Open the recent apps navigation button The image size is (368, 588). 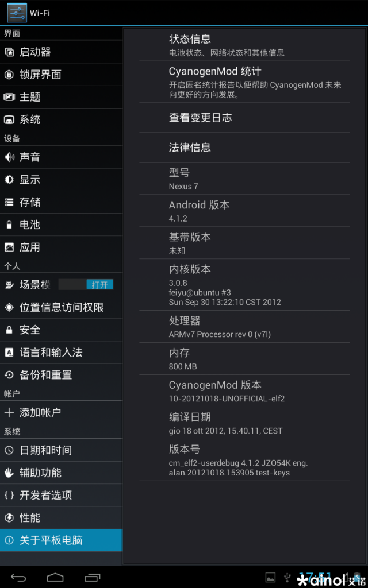click(93, 577)
